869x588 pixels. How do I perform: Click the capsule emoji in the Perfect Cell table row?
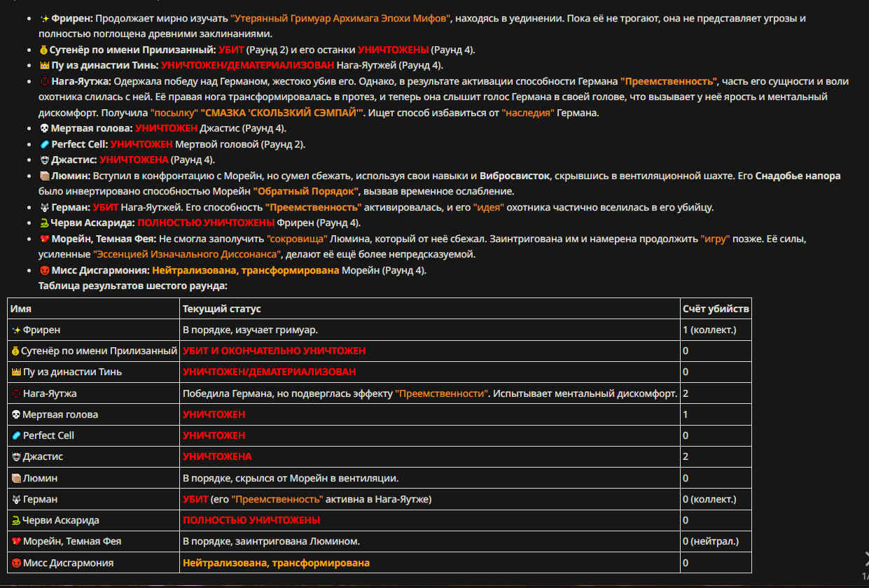click(x=16, y=435)
